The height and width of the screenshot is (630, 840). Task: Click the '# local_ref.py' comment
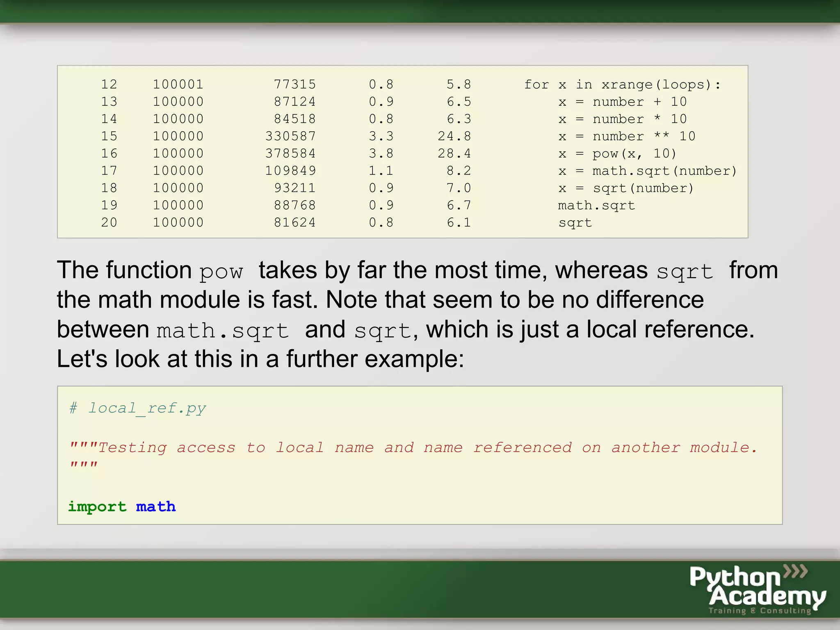coord(137,409)
